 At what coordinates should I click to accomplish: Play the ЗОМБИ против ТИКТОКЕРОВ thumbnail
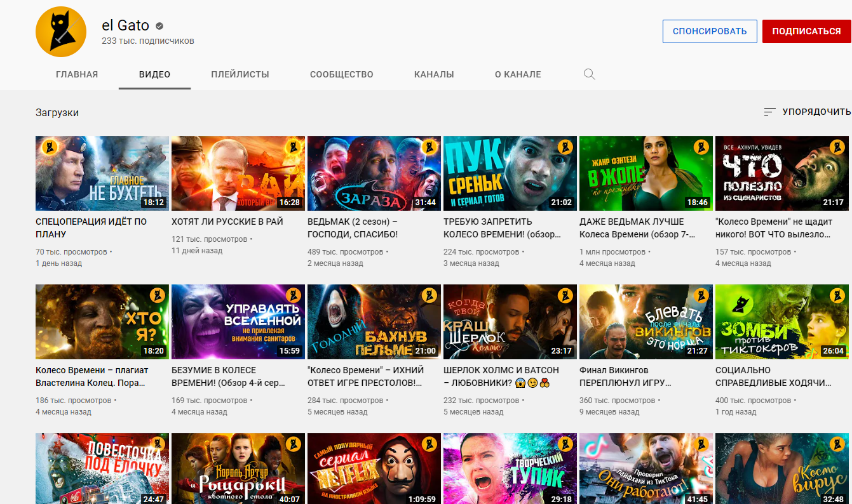point(782,322)
